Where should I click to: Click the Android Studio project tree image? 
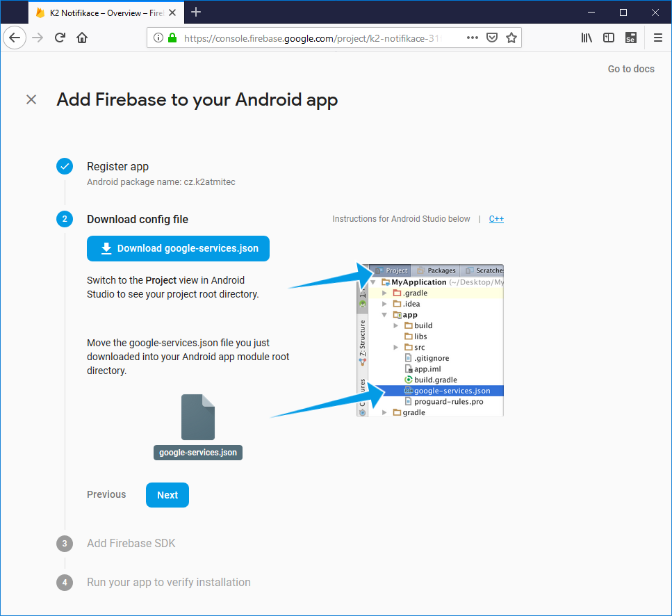pos(430,341)
